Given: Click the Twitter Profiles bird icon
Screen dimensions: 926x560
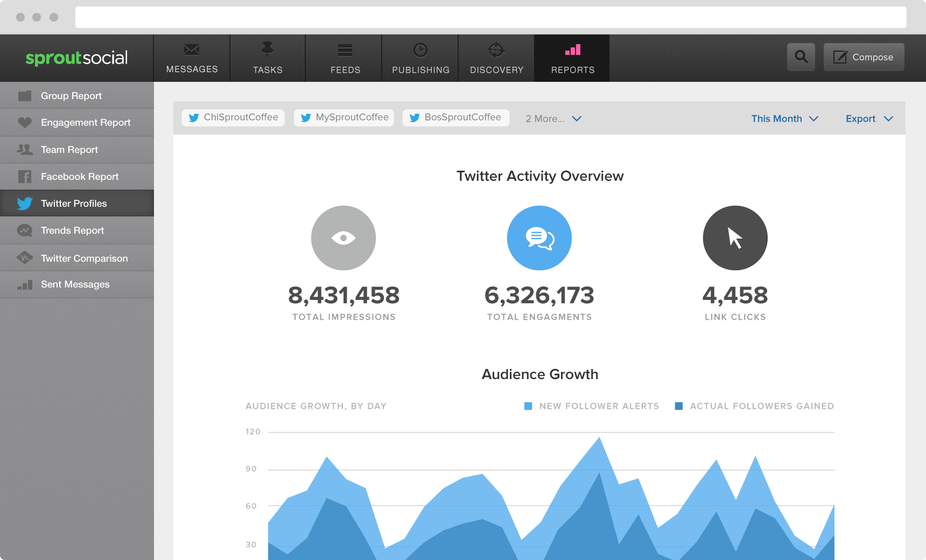Looking at the screenshot, I should (x=24, y=204).
